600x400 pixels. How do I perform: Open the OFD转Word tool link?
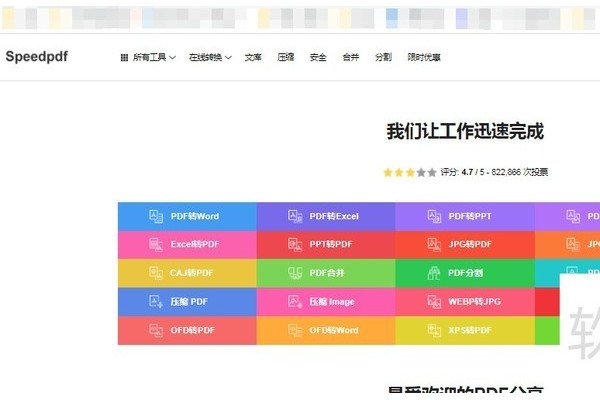coord(326,330)
